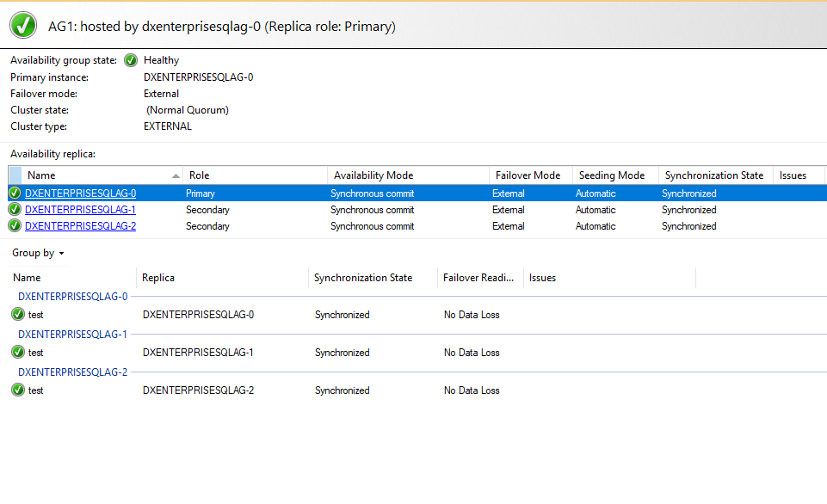Click health icon for test database under DXENTERPRISESQLAG-0
Viewport: 827px width, 504px height.
(x=19, y=314)
